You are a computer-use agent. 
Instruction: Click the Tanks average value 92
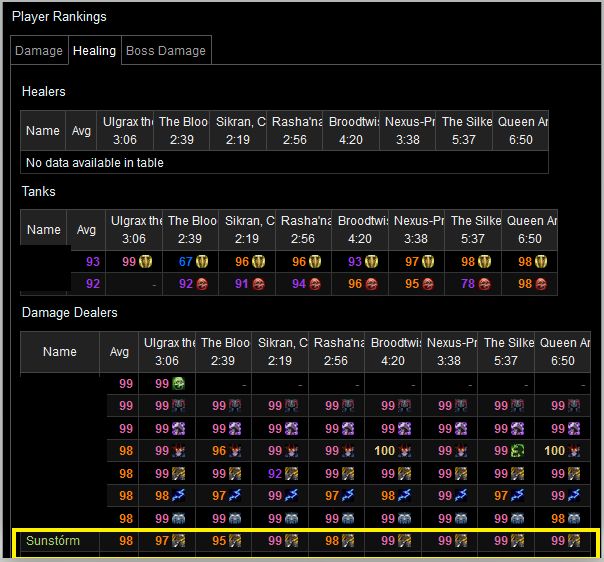pos(93,284)
